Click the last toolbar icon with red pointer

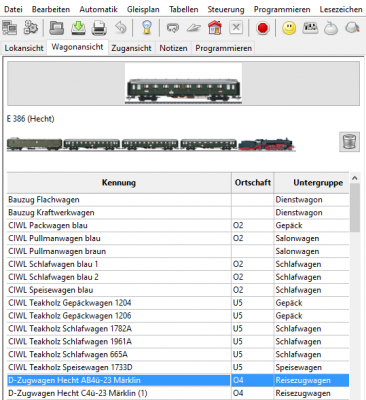pos(352,28)
